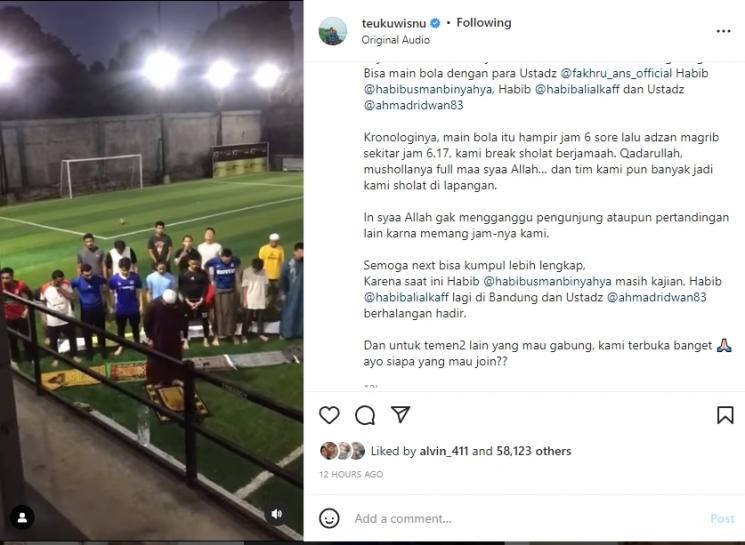Open emoji picker in comment box
The height and width of the screenshot is (545, 745).
coord(329,518)
